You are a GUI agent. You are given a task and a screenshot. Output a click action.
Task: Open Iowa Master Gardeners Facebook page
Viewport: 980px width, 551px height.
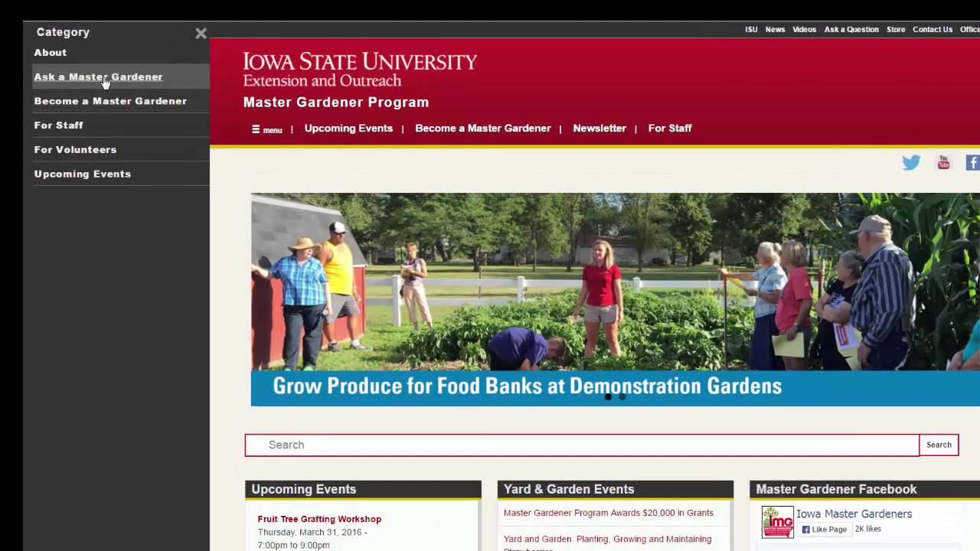(854, 514)
